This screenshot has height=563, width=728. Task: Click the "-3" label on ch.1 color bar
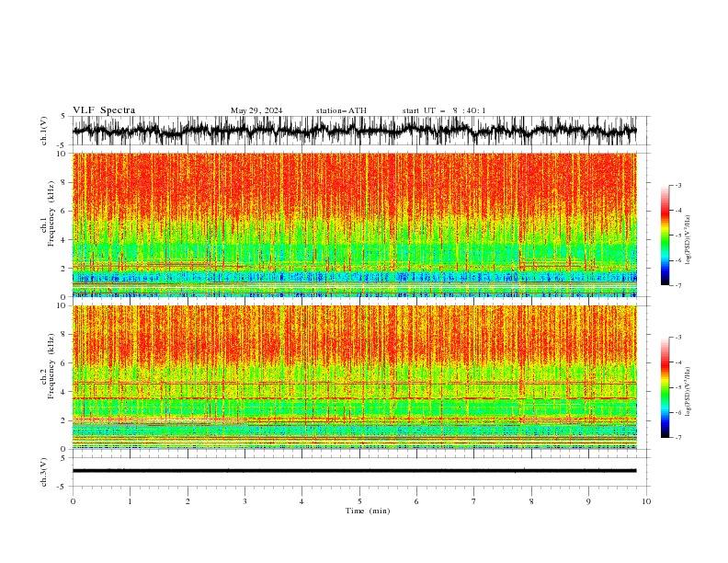click(677, 185)
